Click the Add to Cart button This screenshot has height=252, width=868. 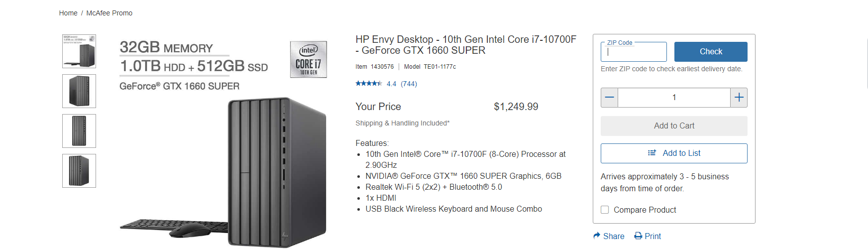674,126
